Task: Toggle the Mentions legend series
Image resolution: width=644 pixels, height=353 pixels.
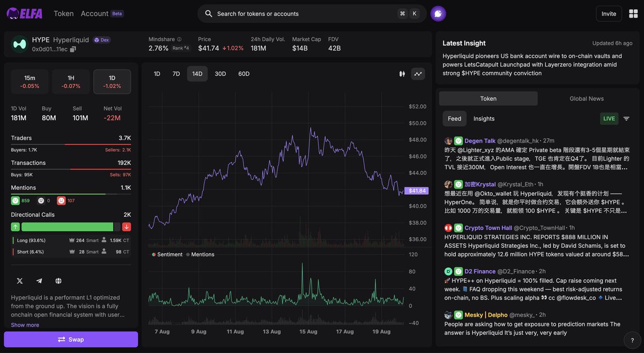Action: (x=200, y=254)
